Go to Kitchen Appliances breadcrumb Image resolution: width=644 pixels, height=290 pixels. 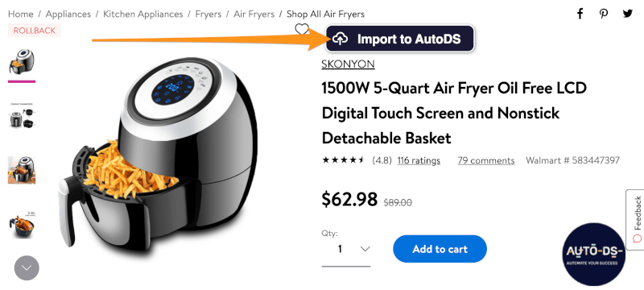pyautogui.click(x=143, y=14)
